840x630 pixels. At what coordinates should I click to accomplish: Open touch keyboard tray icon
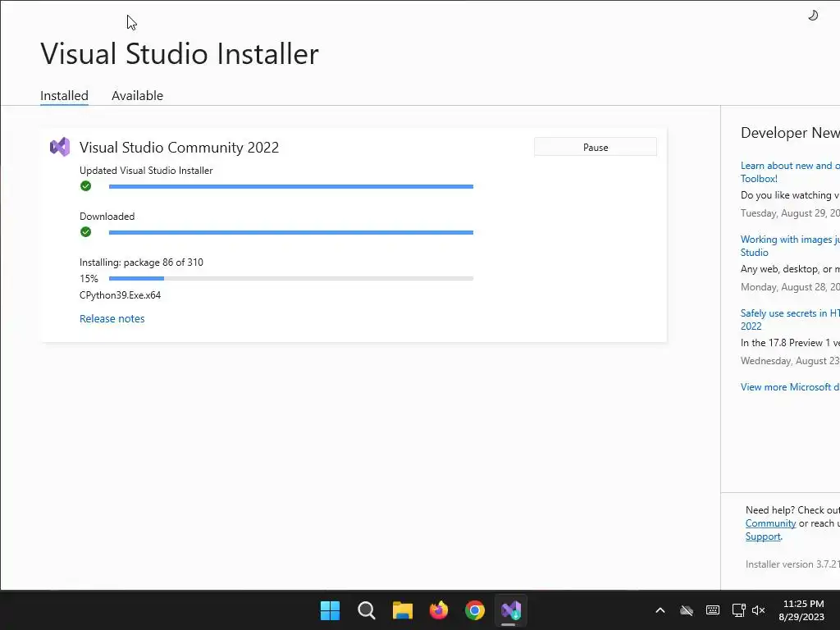tap(713, 610)
